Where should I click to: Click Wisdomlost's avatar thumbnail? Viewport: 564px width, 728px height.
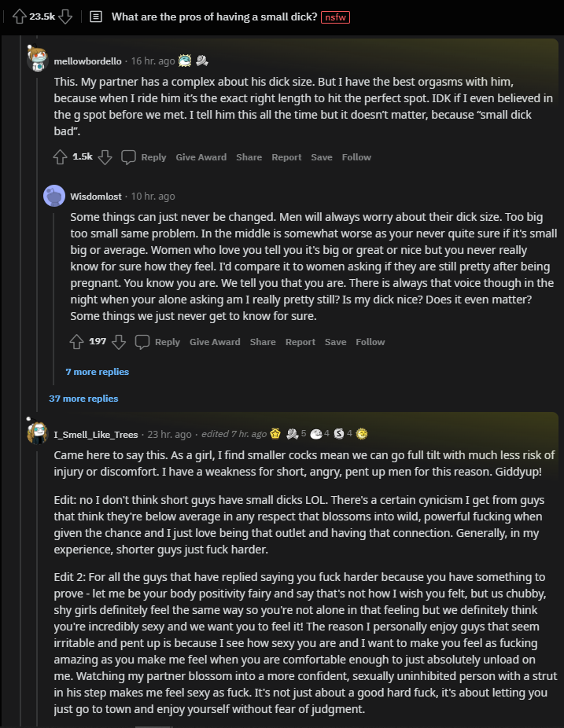coord(54,196)
